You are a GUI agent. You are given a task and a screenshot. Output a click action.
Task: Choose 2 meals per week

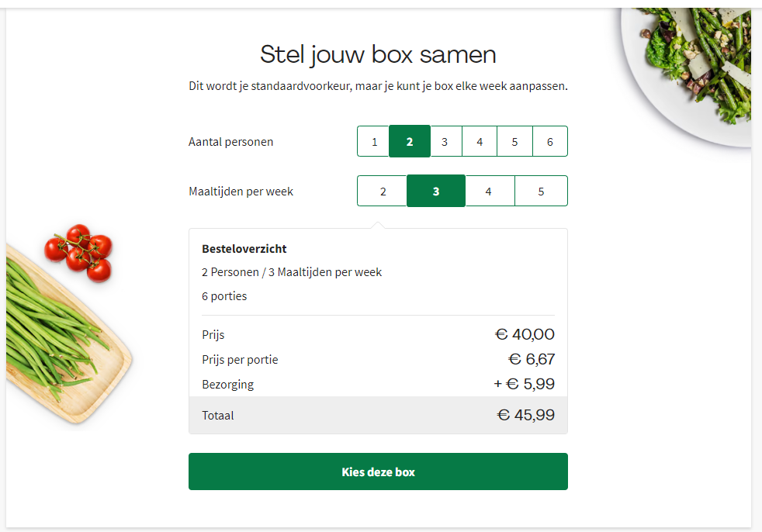tap(383, 192)
